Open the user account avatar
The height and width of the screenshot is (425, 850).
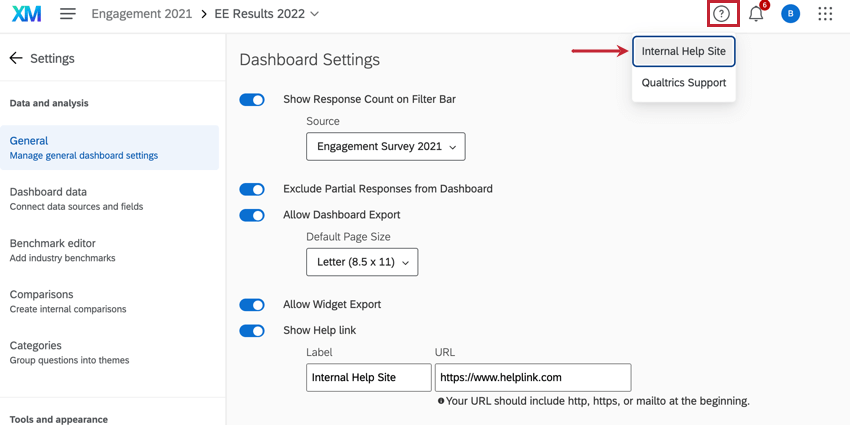tap(790, 14)
